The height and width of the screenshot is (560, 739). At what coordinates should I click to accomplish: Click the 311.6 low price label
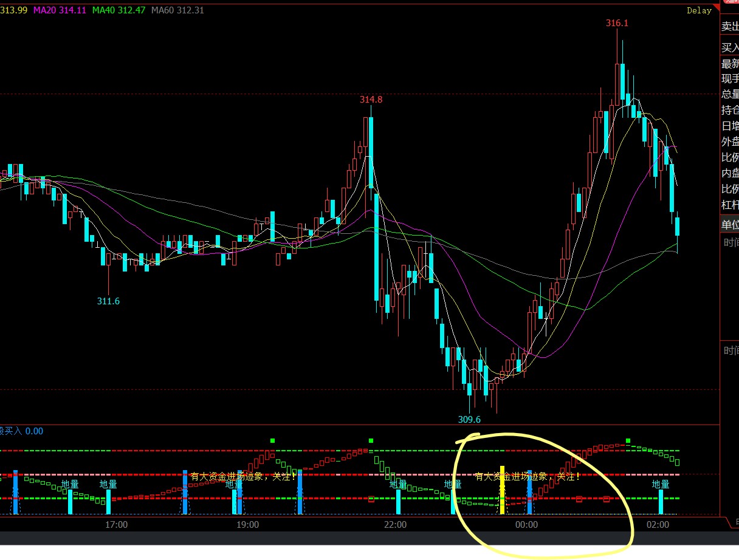click(108, 301)
